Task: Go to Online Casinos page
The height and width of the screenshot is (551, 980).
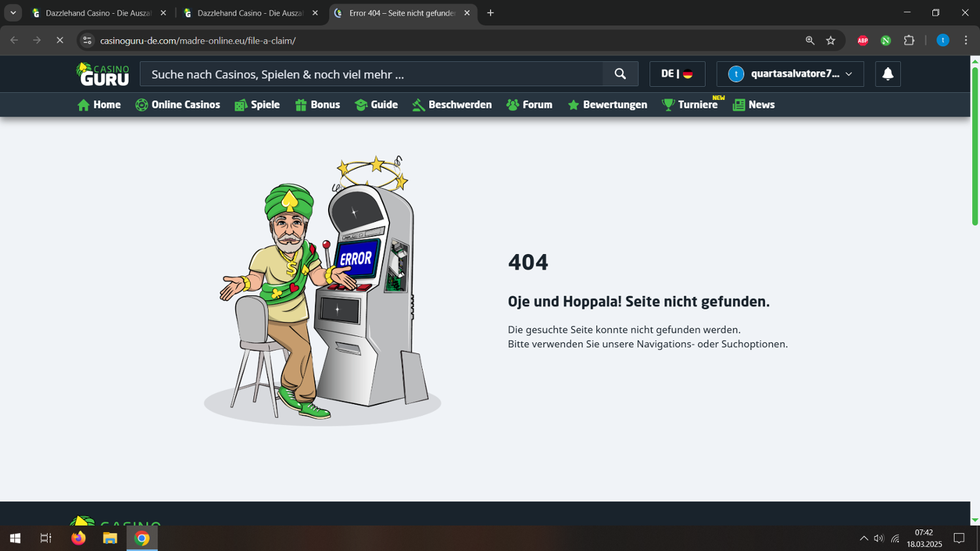Action: click(178, 105)
